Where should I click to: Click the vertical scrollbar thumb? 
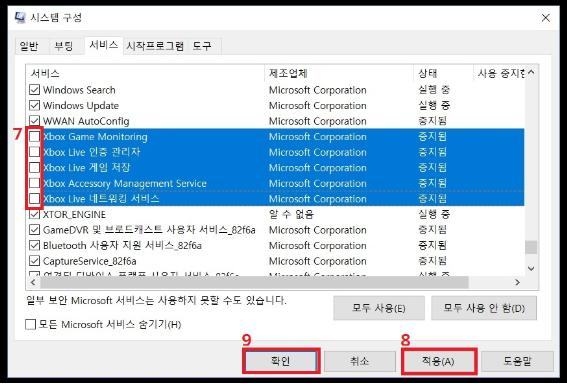tap(531, 247)
